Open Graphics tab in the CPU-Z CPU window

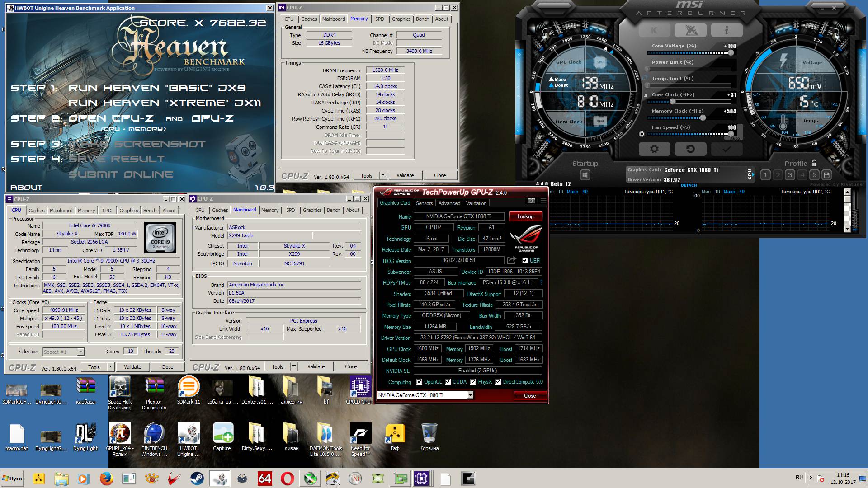pyautogui.click(x=128, y=211)
